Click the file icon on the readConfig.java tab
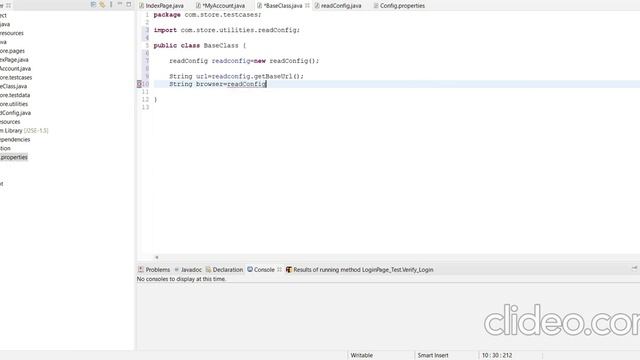Image resolution: width=640 pixels, height=360 pixels. click(x=317, y=6)
